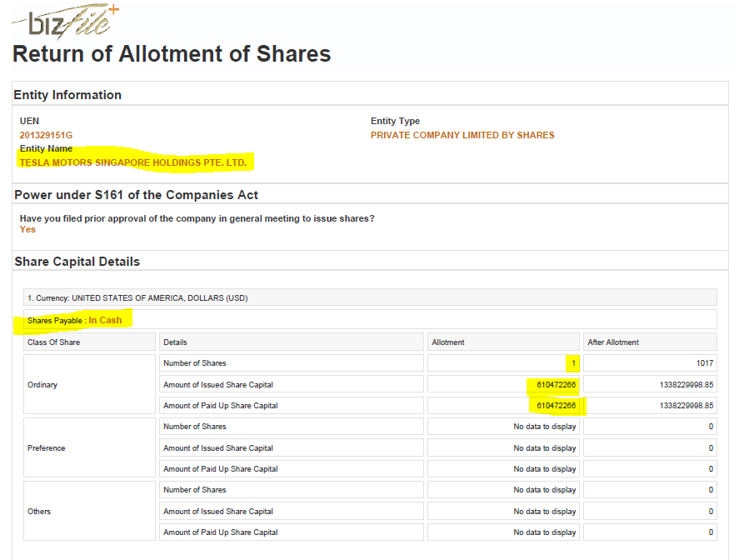744x560 pixels.
Task: Click the bizfile+ logo
Action: [66, 21]
